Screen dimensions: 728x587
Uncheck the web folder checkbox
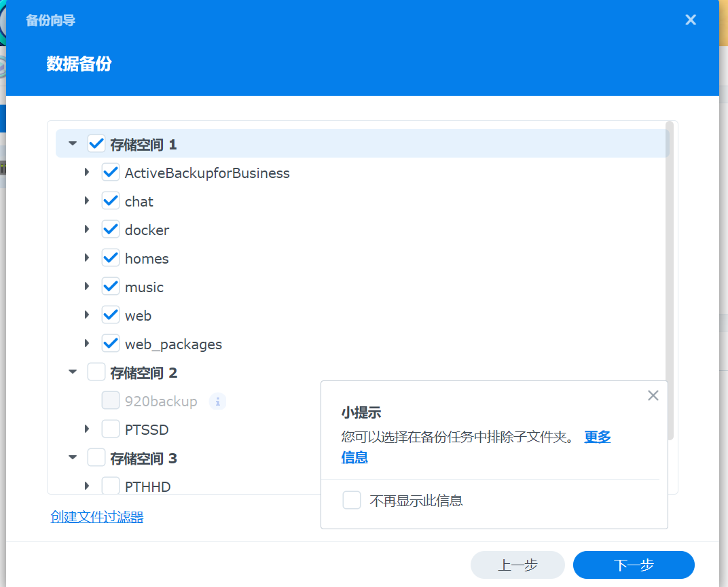(x=111, y=315)
